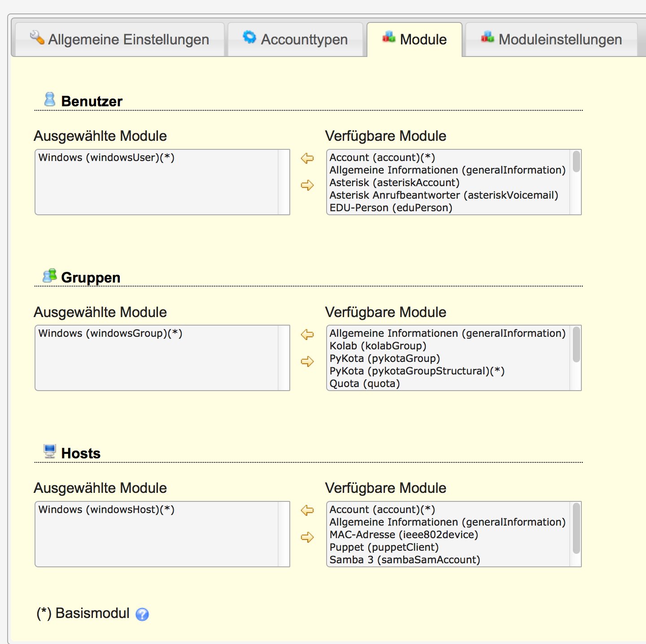Switch to the Accounttypen tab
The height and width of the screenshot is (644, 646).
tap(296, 39)
